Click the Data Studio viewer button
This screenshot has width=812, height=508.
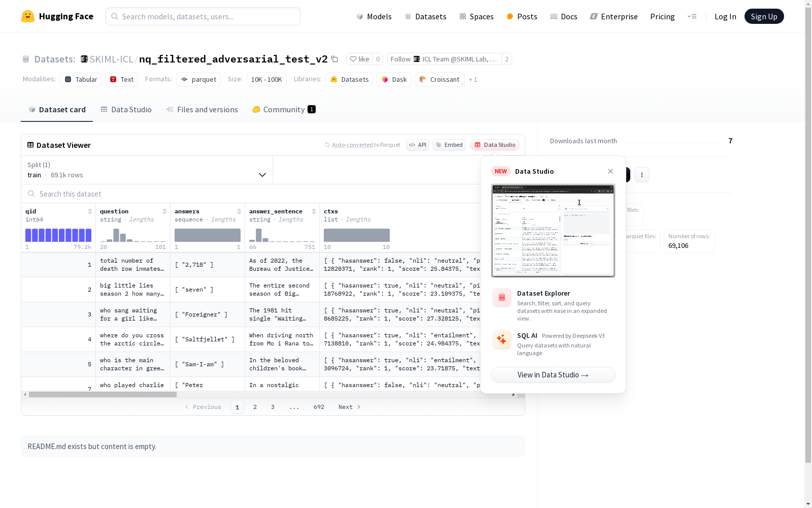tap(495, 145)
